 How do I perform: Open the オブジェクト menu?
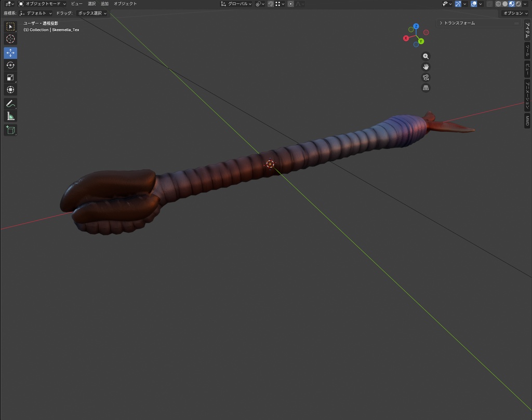click(x=125, y=4)
